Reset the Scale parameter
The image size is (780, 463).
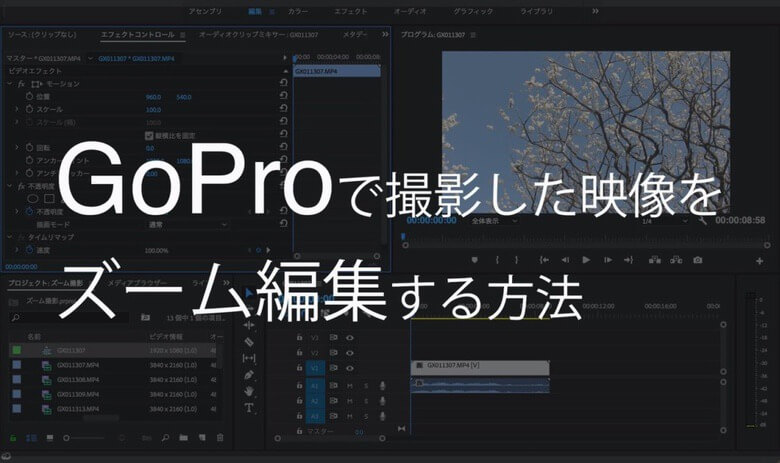pyautogui.click(x=284, y=108)
